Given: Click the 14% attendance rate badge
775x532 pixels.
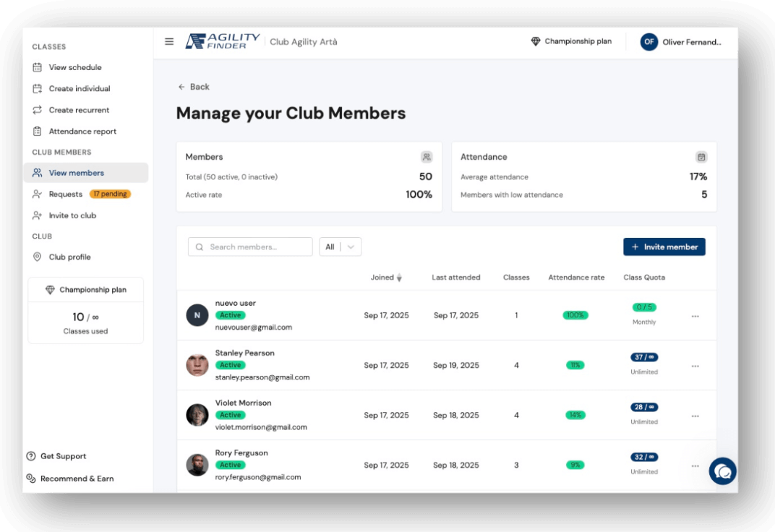Looking at the screenshot, I should point(575,415).
